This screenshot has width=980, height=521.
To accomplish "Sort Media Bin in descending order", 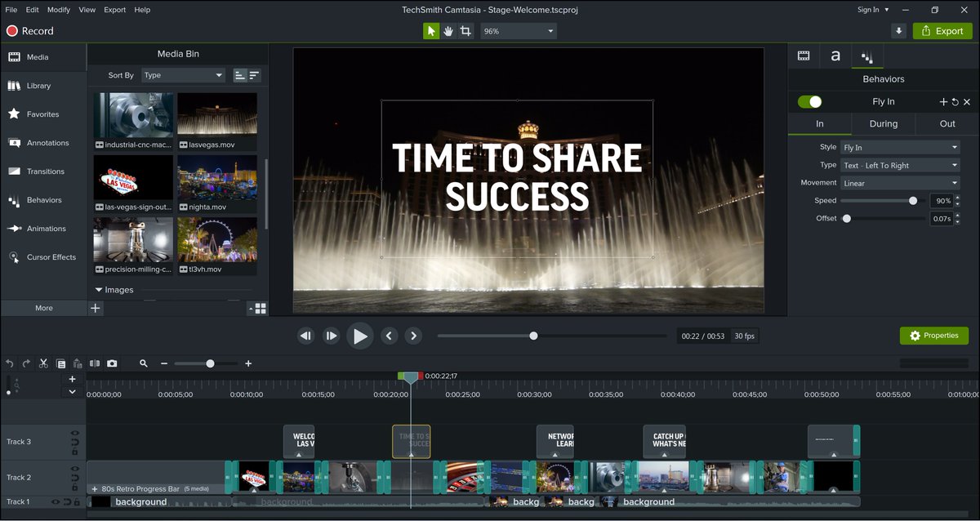I will 255,75.
